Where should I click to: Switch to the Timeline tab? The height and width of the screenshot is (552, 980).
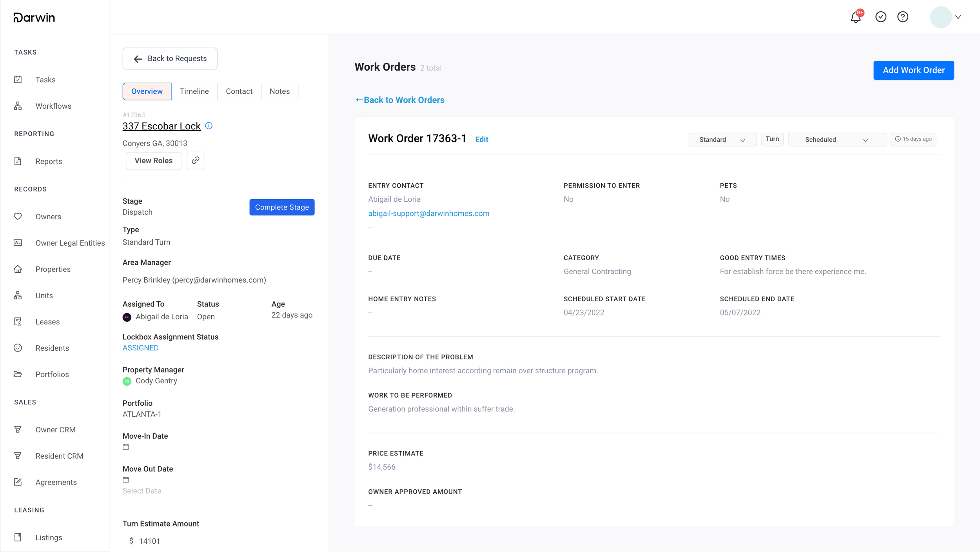(194, 91)
